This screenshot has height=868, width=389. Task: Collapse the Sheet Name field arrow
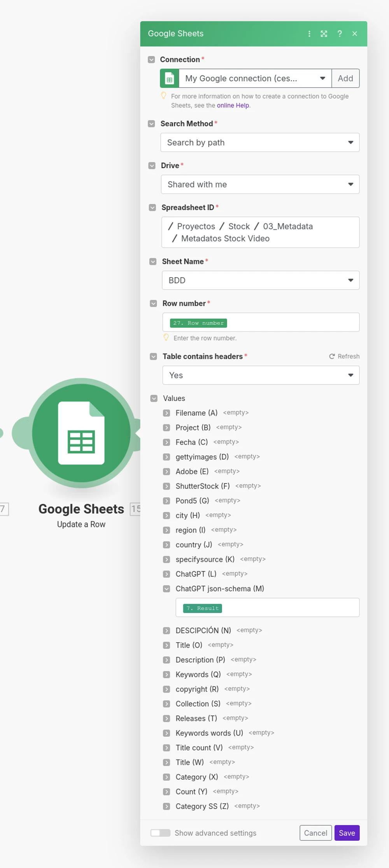(x=153, y=262)
